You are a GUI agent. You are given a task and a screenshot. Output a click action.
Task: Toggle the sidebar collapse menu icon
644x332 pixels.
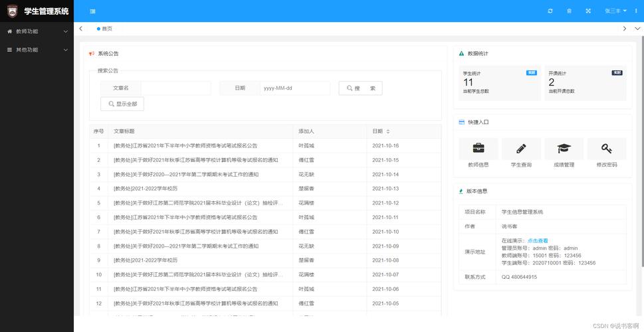(x=93, y=11)
